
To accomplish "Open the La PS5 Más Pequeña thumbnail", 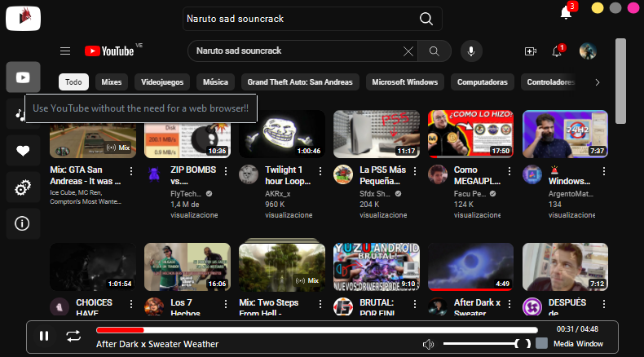I will pos(377,134).
